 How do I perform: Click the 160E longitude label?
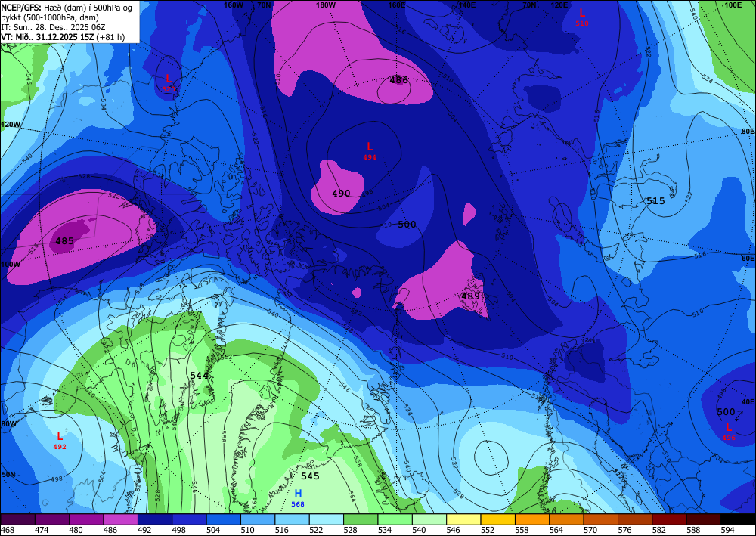click(x=396, y=5)
